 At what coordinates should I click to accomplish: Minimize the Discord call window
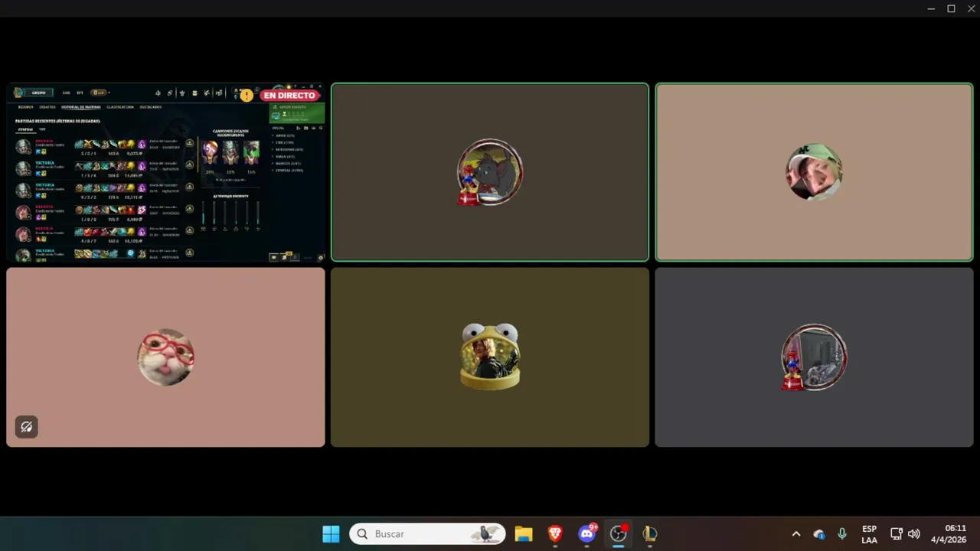[931, 8]
